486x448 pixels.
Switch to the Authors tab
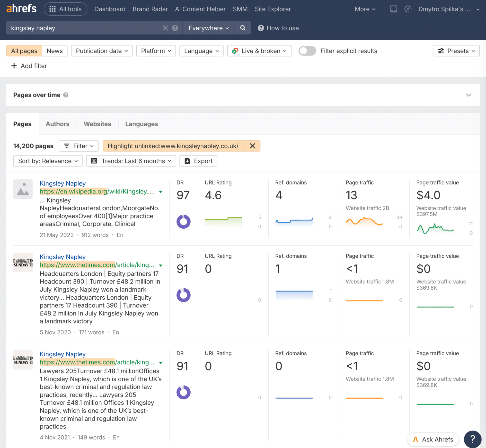click(x=58, y=124)
